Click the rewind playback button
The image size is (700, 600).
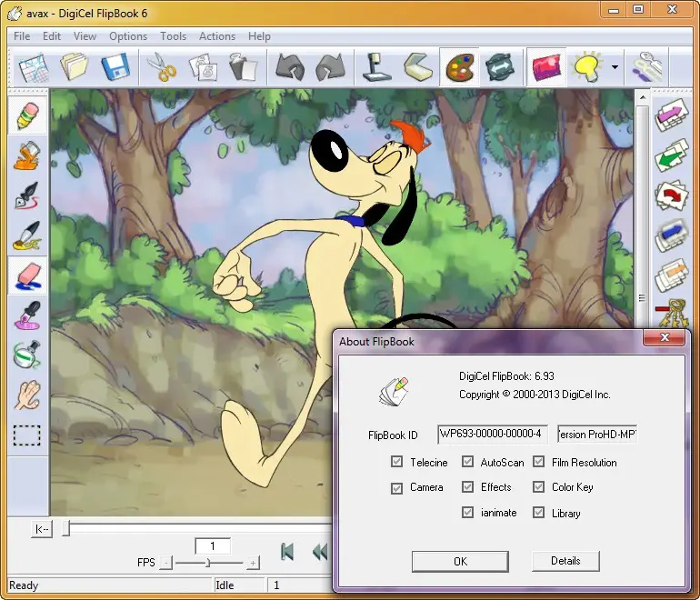320,552
